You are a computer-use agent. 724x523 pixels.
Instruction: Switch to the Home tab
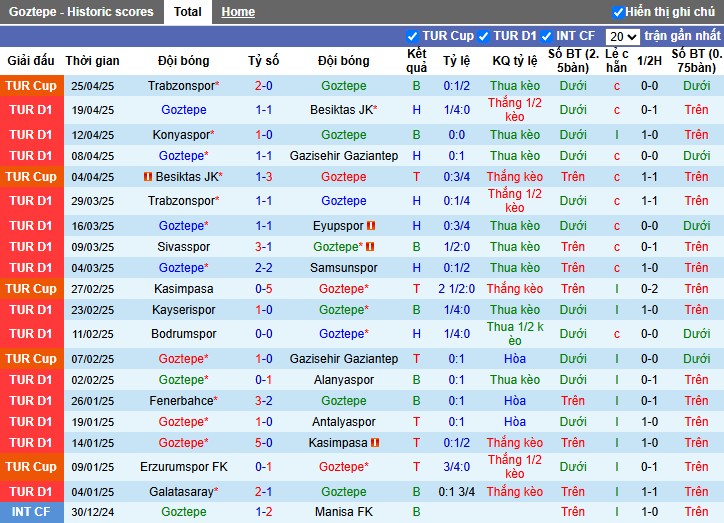[x=238, y=12]
